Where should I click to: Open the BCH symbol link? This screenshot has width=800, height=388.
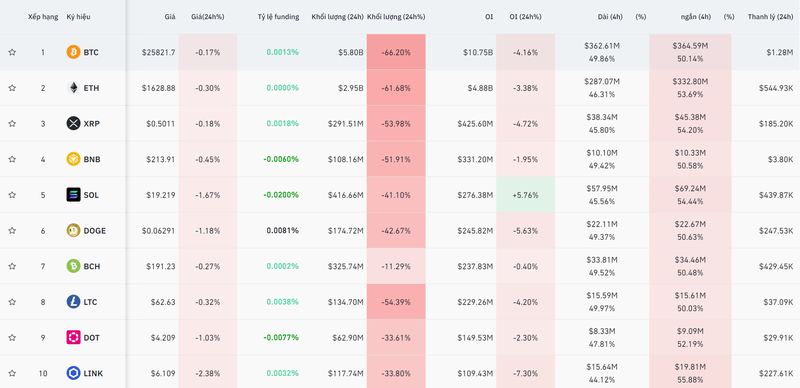click(x=92, y=266)
